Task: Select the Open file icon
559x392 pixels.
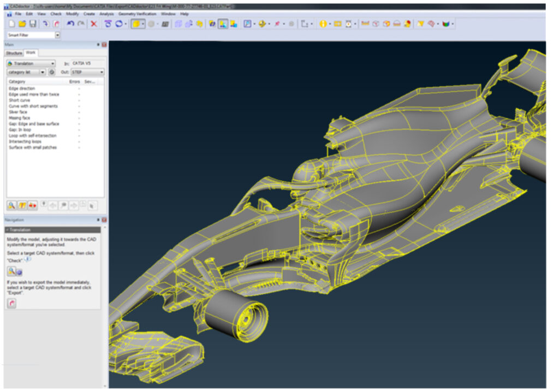Action: tap(23, 23)
